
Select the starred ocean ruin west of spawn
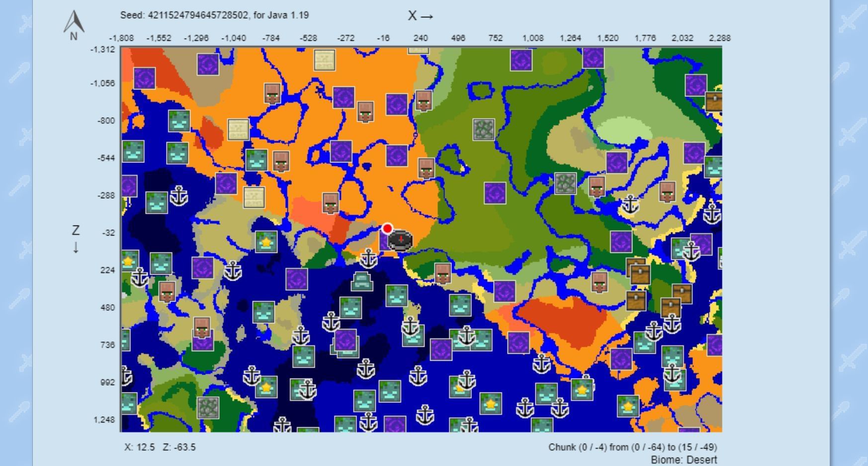pos(266,242)
